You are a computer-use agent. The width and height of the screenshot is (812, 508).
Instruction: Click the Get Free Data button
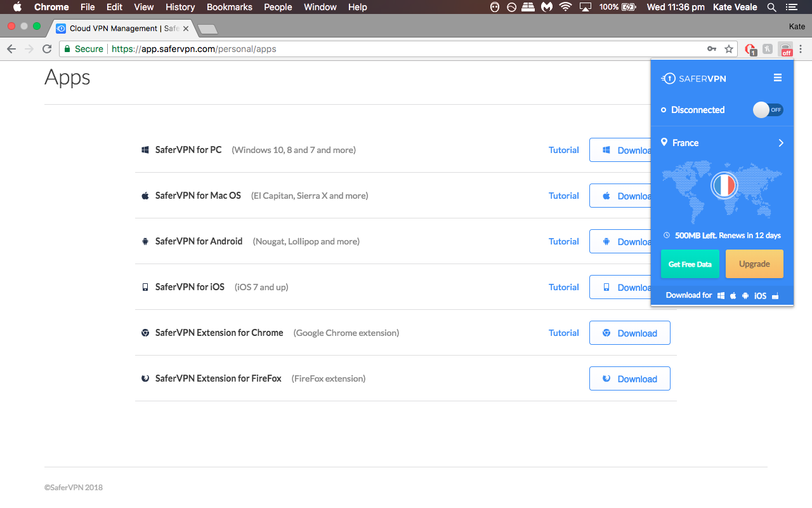(x=690, y=264)
